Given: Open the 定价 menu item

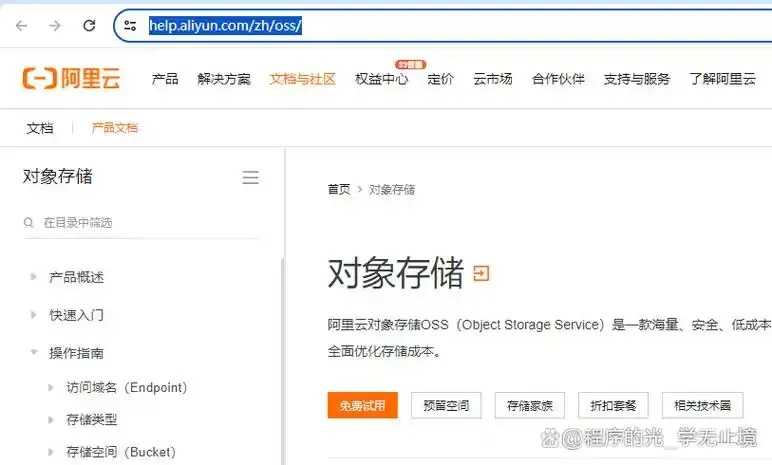Looking at the screenshot, I should click(x=440, y=79).
